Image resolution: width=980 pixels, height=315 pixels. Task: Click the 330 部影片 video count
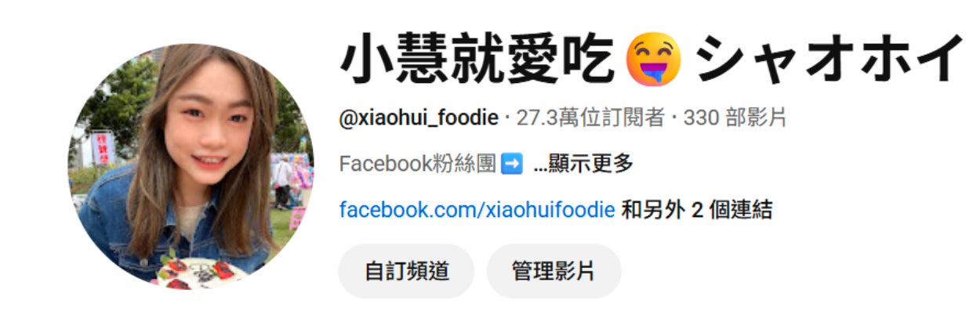click(x=735, y=118)
